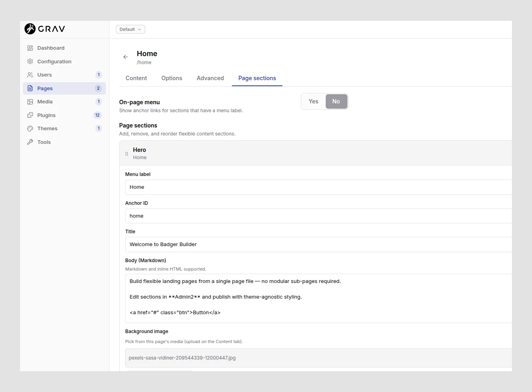
Task: Select the background image file pexels-sasa-vidiner
Action: click(x=319, y=358)
